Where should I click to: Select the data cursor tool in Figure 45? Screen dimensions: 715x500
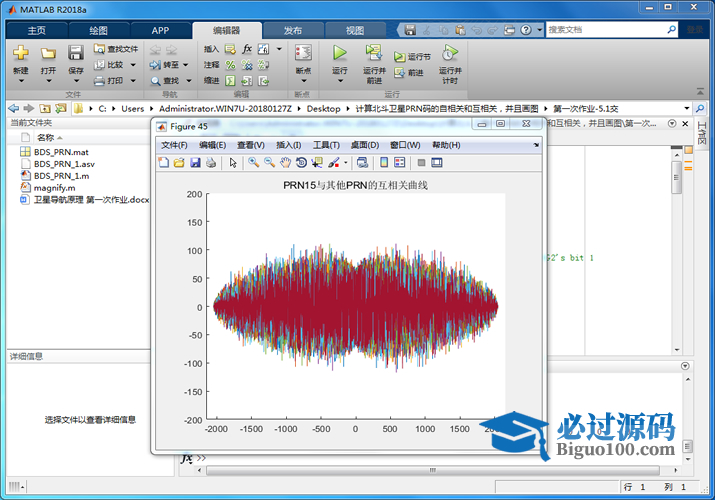[316, 163]
